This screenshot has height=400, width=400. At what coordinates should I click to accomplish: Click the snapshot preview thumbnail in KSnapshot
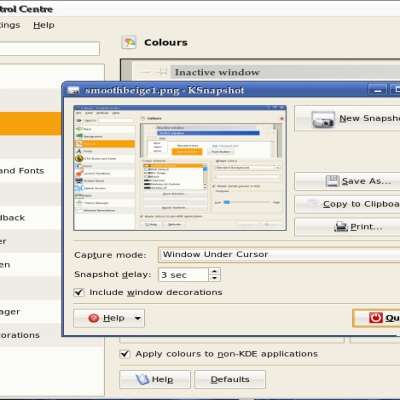coord(180,168)
